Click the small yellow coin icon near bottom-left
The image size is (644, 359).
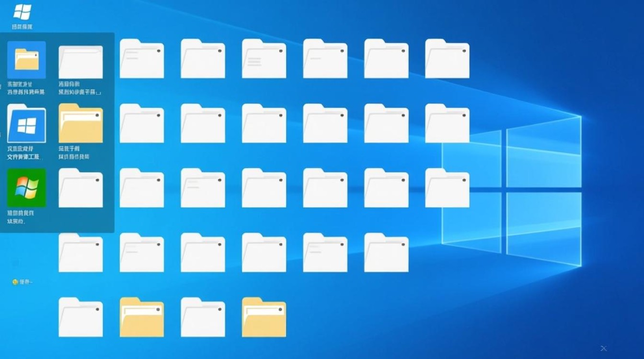(x=15, y=282)
